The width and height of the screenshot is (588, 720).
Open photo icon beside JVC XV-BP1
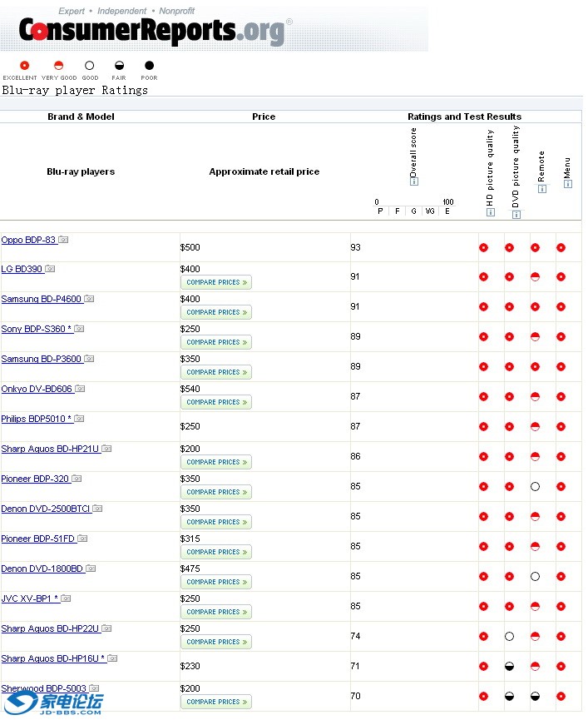pyautogui.click(x=66, y=598)
